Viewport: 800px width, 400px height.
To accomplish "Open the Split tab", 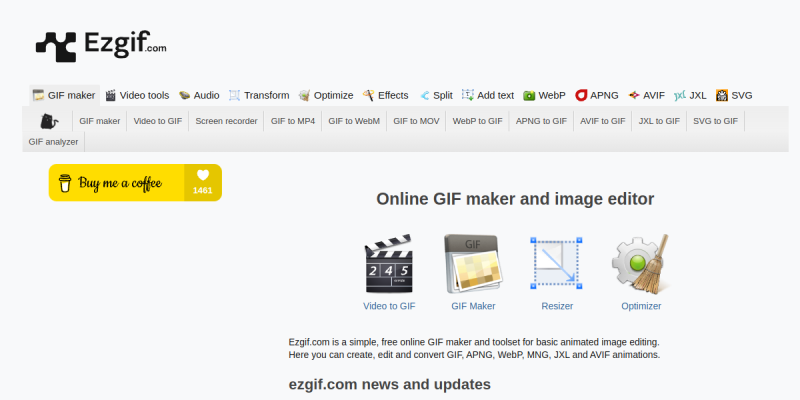I will (x=436, y=95).
